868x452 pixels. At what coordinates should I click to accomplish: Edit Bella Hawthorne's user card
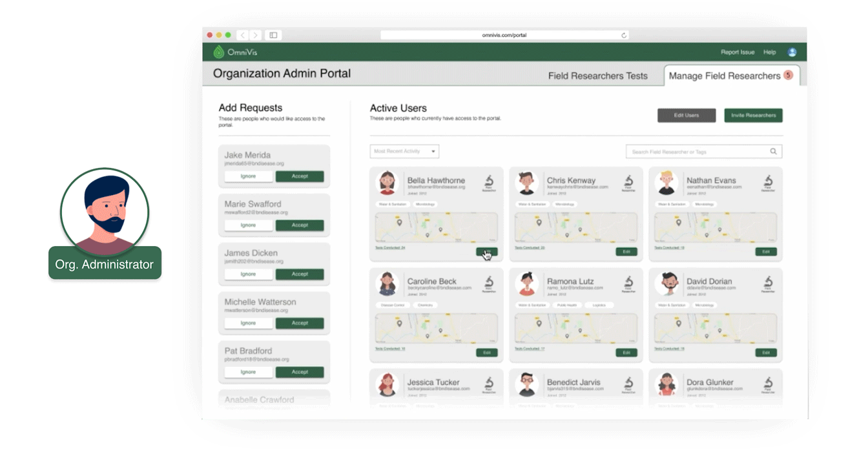[487, 252]
